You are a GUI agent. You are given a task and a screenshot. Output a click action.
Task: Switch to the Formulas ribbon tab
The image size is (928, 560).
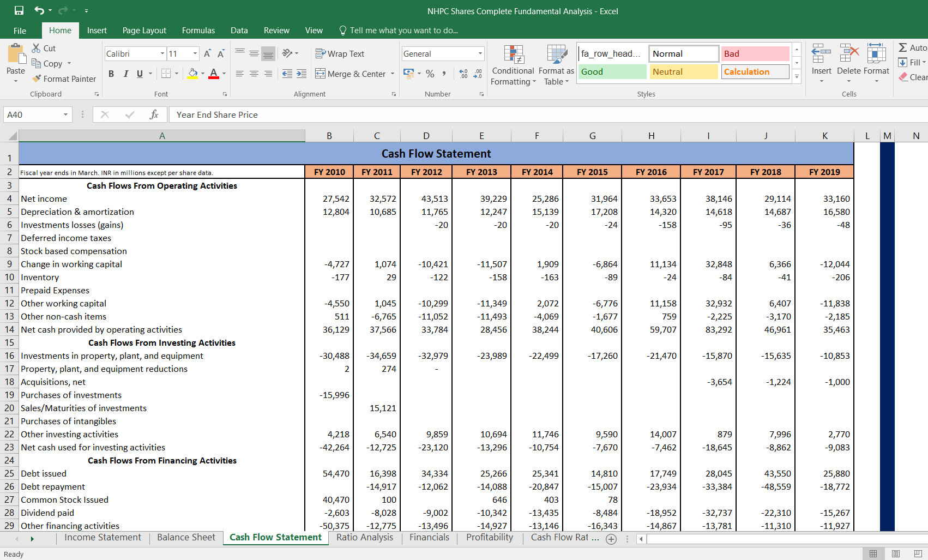[198, 31]
